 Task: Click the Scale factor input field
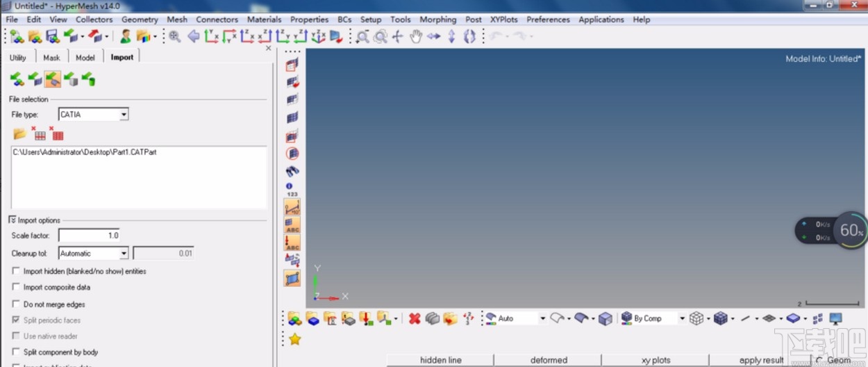pyautogui.click(x=89, y=236)
